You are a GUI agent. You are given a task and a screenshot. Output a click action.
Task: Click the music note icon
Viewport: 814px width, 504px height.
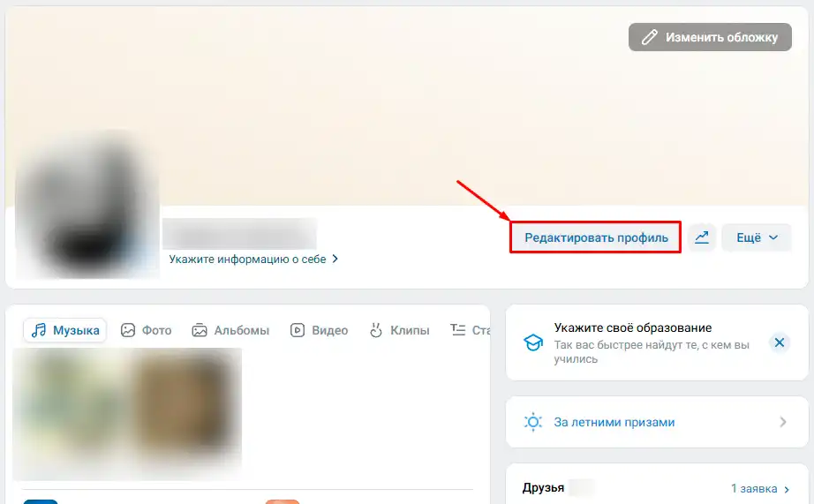[x=39, y=330]
